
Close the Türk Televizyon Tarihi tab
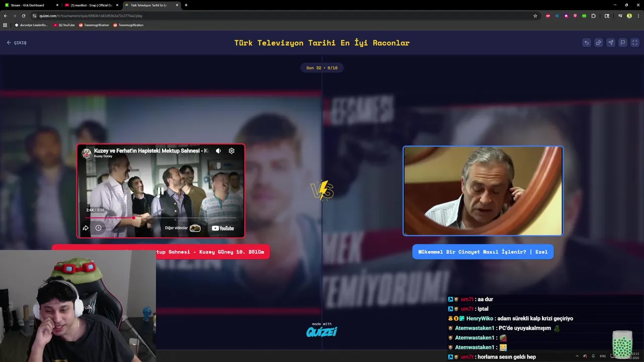tap(177, 5)
